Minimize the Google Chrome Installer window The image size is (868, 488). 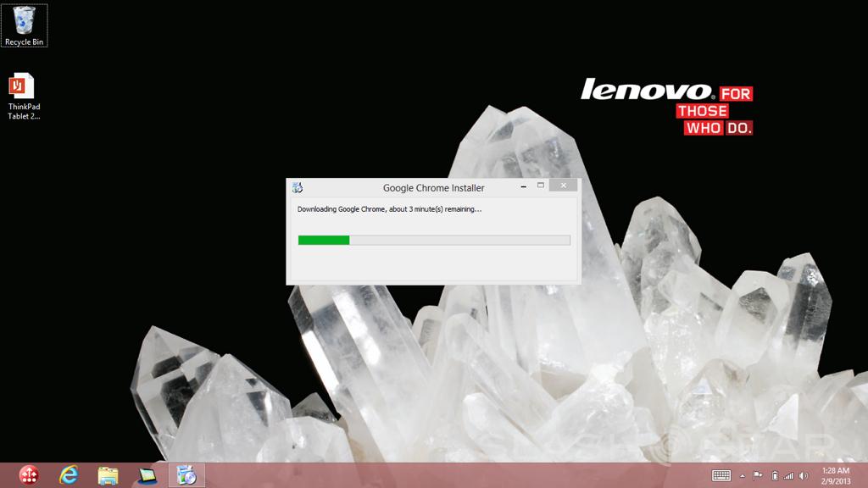tap(520, 186)
